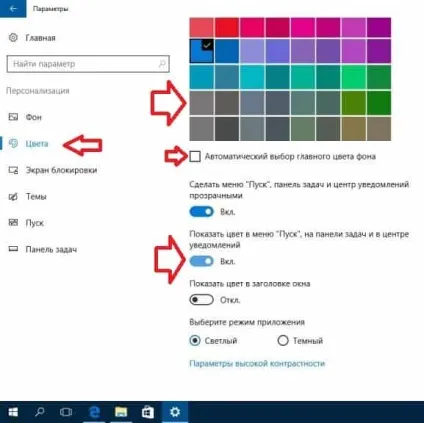The image size is (424, 423).
Task: Toggle Показать цвет в меню Пуск switch
Action: click(201, 261)
